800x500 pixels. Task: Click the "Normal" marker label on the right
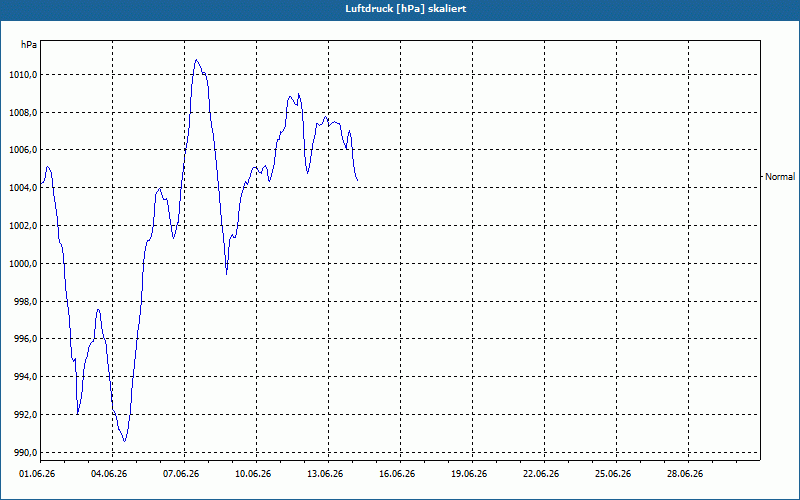point(780,177)
